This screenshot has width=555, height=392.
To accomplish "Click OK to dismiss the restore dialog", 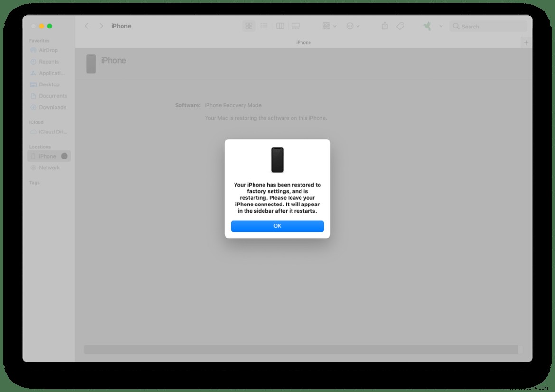I will (277, 226).
